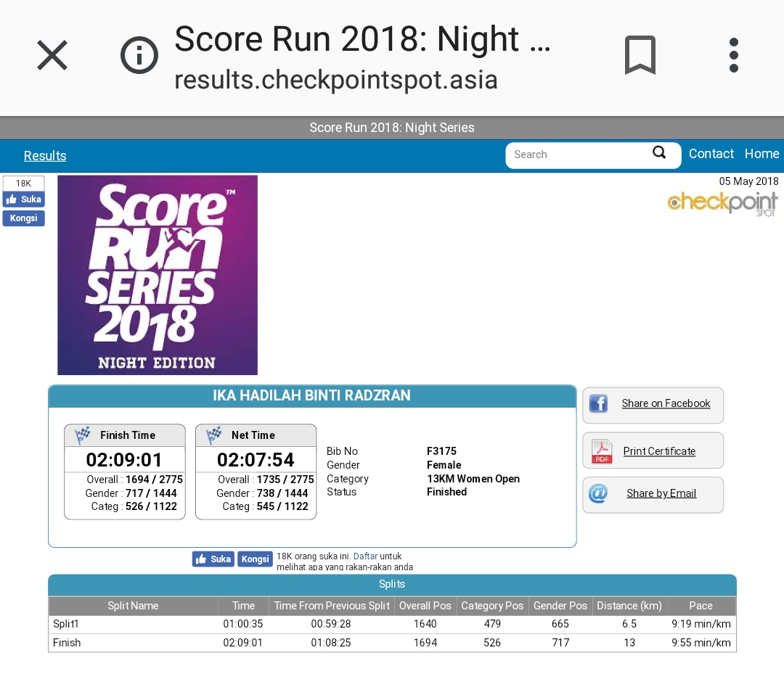The image size is (784, 695).
Task: Click bib number F3175
Action: pos(441,451)
